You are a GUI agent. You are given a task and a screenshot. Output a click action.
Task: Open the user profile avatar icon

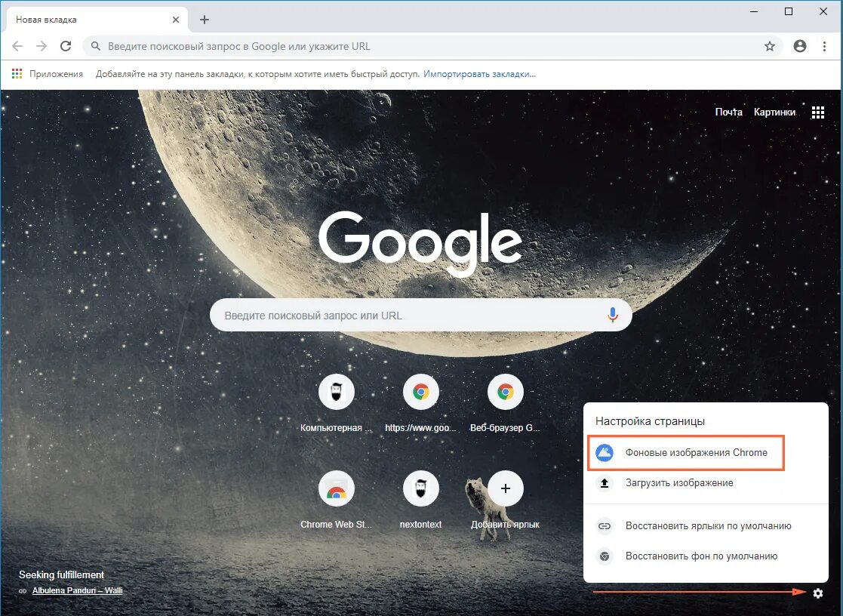(x=800, y=46)
